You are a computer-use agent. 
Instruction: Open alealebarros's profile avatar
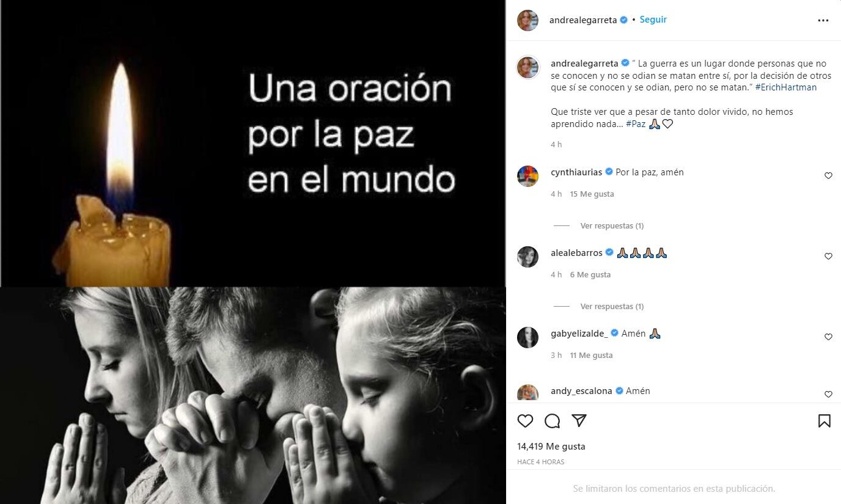[527, 257]
